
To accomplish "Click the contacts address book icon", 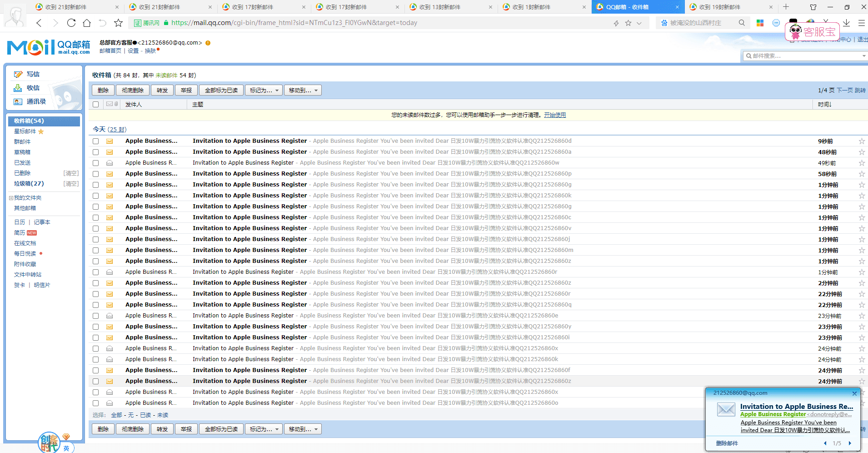I will coord(18,101).
